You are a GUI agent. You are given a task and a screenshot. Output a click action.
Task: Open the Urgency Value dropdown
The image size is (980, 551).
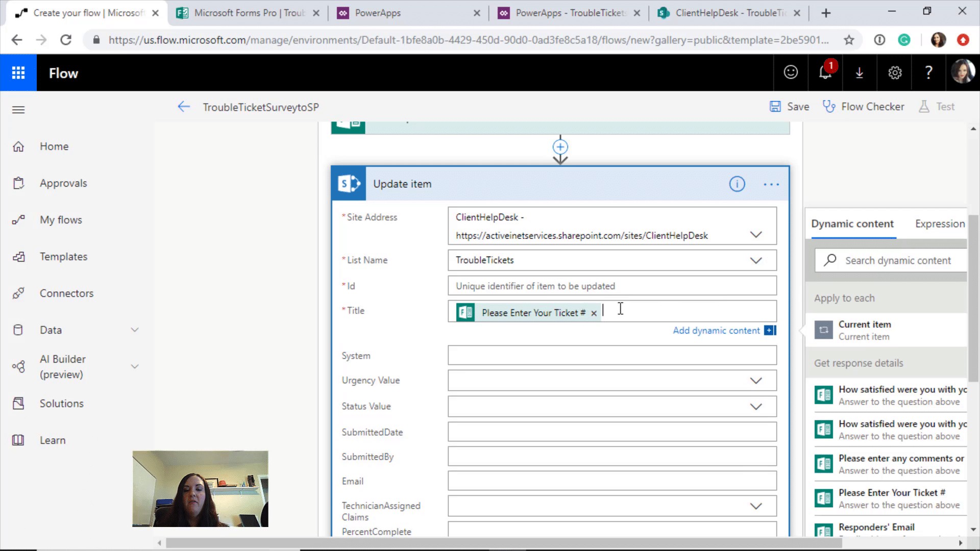point(756,381)
